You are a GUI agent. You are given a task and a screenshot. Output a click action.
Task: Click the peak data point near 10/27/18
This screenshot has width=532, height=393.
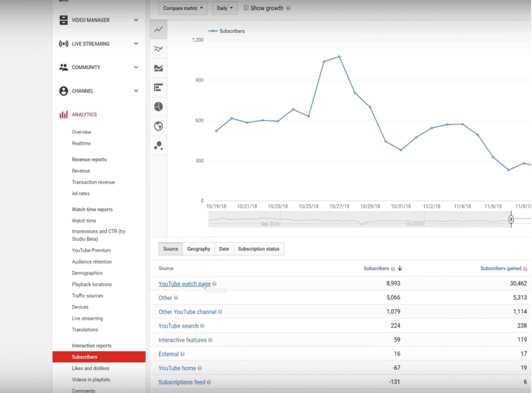tap(339, 57)
